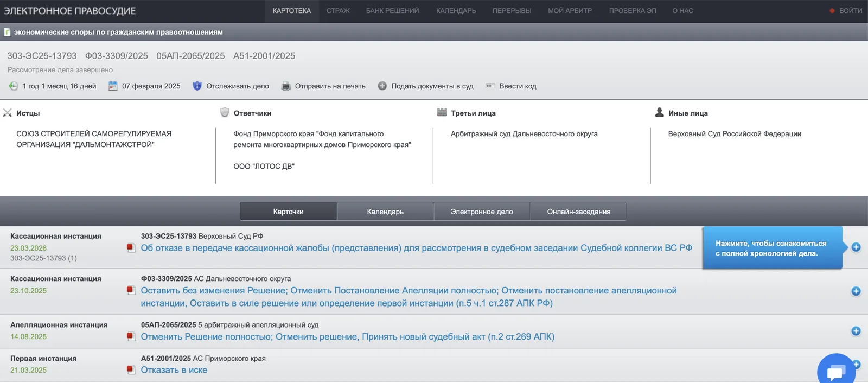
Task: Click the calendar icon near 07 февраля 2025
Action: 113,86
